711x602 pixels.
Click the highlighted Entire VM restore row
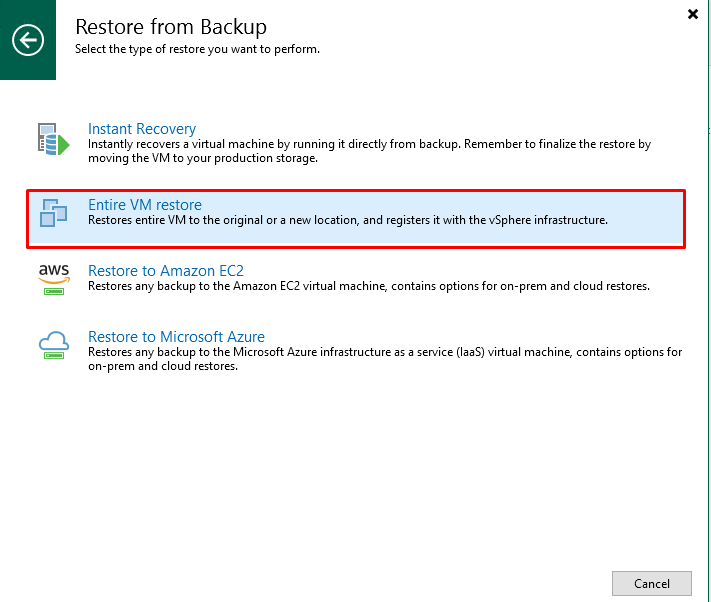(x=356, y=219)
